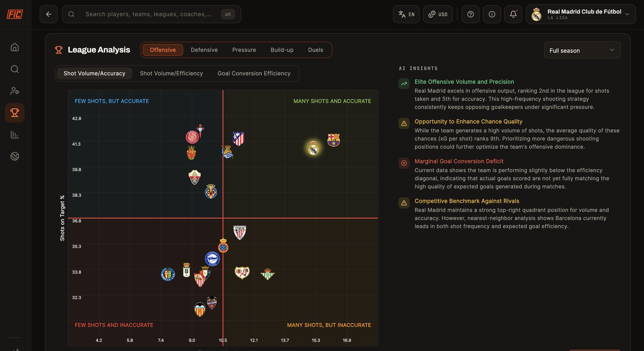
Task: Select the Espanyol crest on chart
Action: 223,246
